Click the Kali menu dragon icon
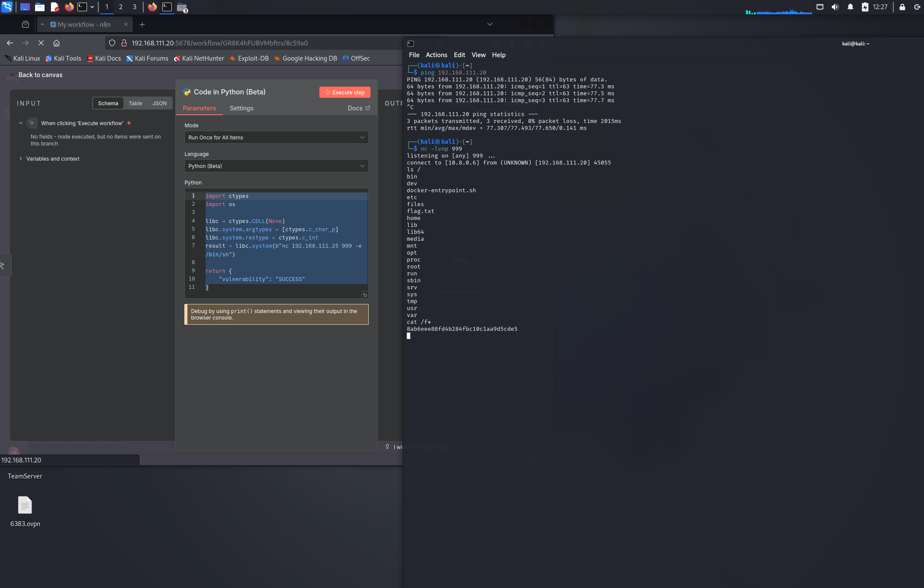The height and width of the screenshot is (588, 924). point(7,7)
